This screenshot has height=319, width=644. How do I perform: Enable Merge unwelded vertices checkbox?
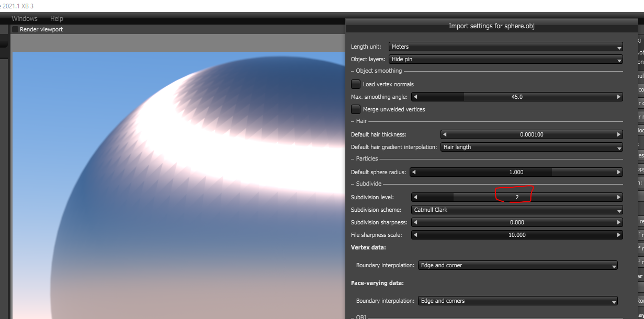(x=356, y=109)
